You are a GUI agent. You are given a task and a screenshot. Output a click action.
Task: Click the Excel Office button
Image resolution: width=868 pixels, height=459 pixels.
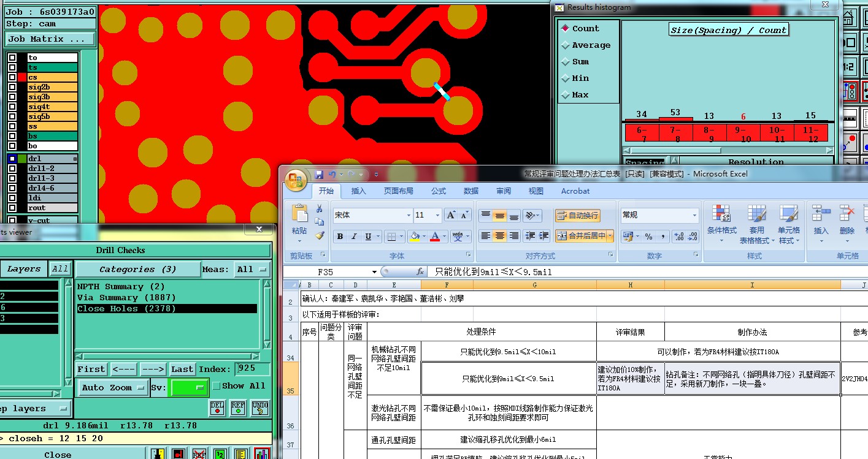tap(296, 179)
